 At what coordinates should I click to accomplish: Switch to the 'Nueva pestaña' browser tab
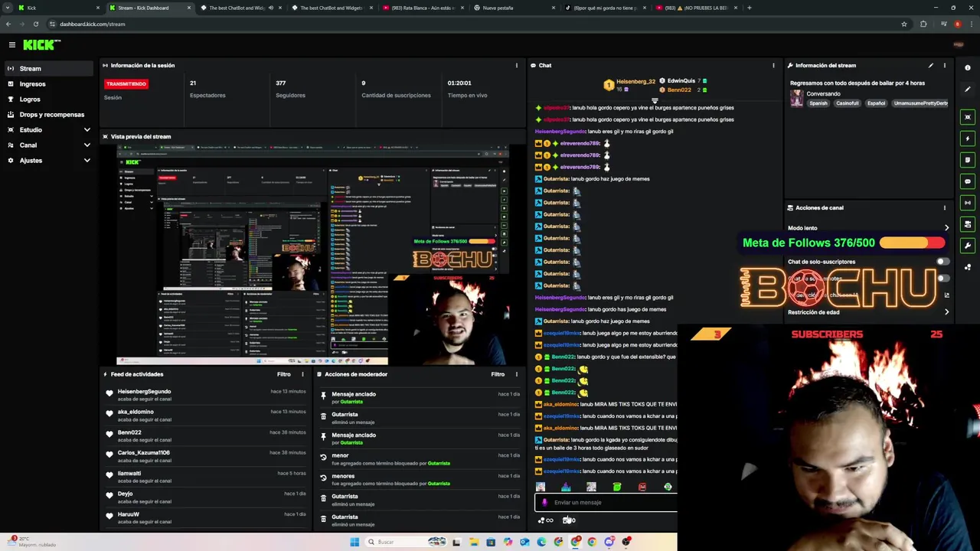pyautogui.click(x=514, y=8)
